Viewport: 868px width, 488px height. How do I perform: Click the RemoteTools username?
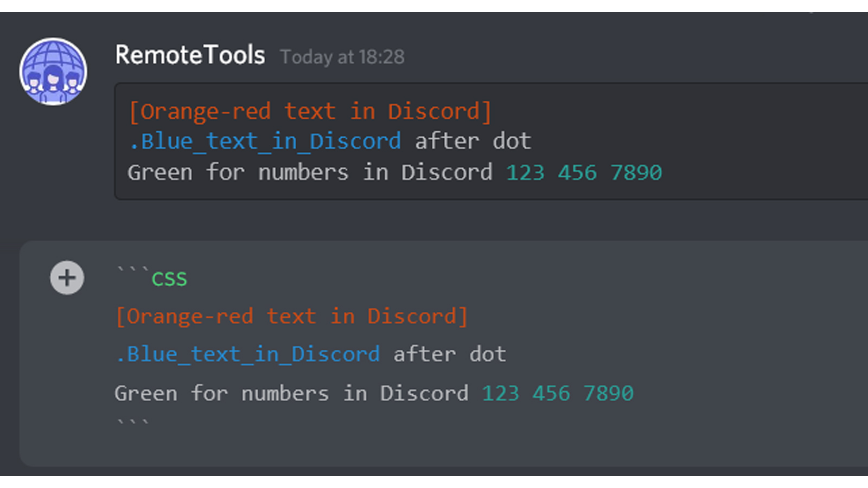[x=190, y=55]
